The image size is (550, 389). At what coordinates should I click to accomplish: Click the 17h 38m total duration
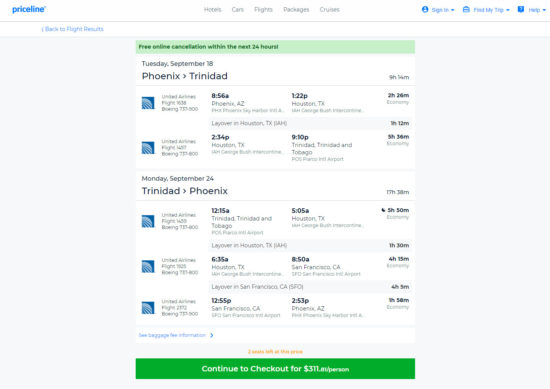coord(398,192)
